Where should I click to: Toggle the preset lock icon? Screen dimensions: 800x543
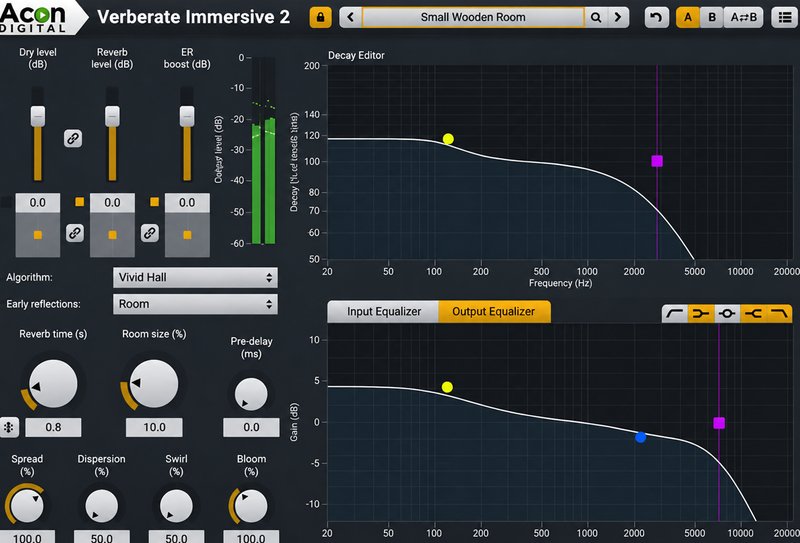click(x=320, y=17)
